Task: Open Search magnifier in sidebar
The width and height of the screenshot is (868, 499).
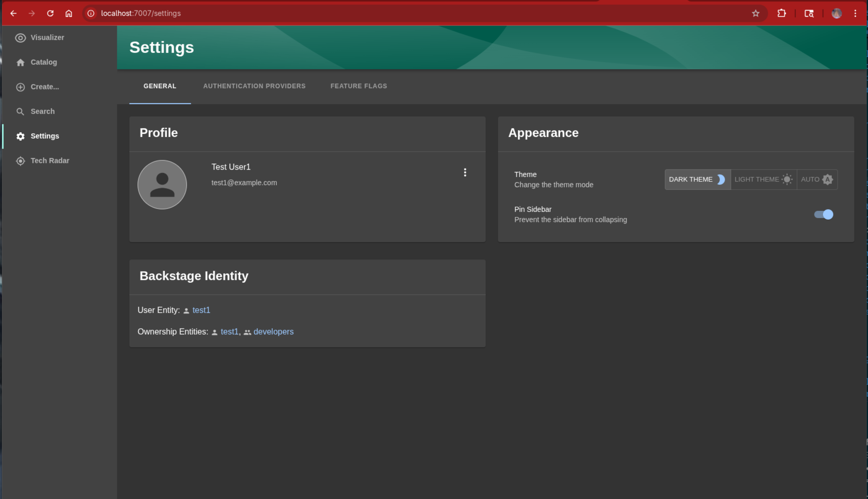Action: pyautogui.click(x=20, y=112)
